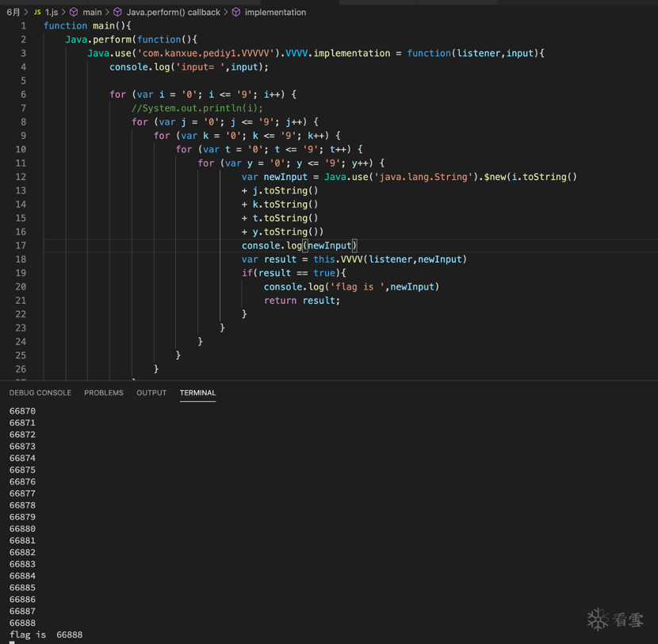The height and width of the screenshot is (644, 658).
Task: Click the cube icon before Java.perform() callback
Action: [117, 13]
